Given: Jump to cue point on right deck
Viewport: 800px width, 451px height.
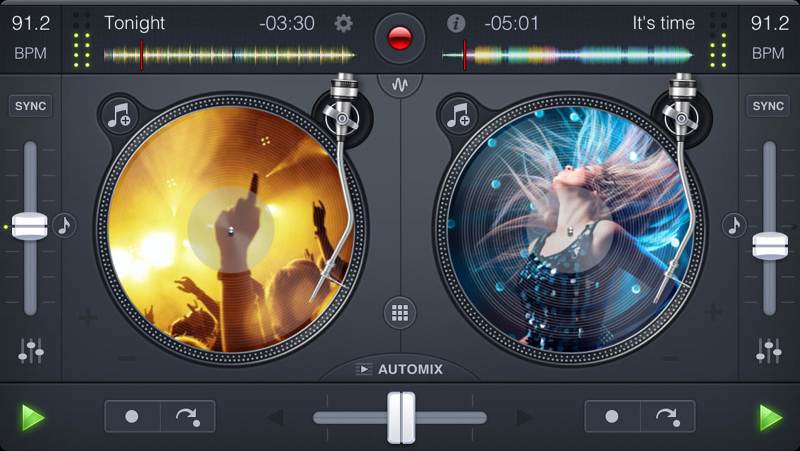Looking at the screenshot, I should pos(668,417).
